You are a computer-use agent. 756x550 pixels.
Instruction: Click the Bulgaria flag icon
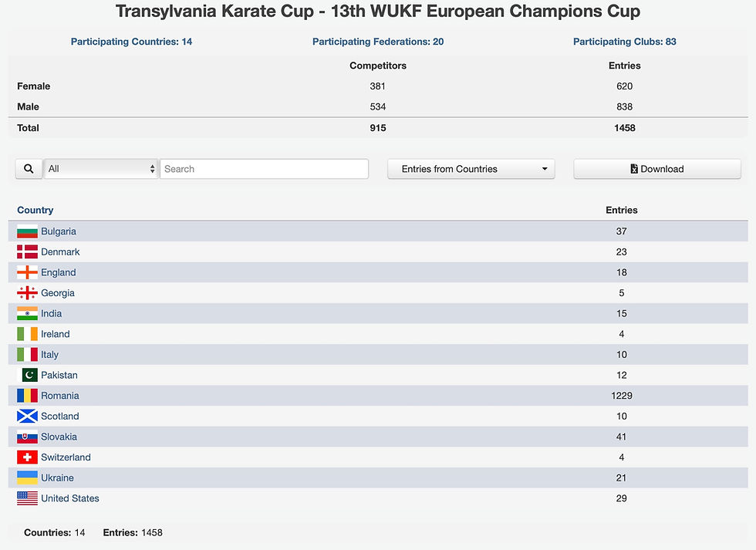click(x=27, y=231)
